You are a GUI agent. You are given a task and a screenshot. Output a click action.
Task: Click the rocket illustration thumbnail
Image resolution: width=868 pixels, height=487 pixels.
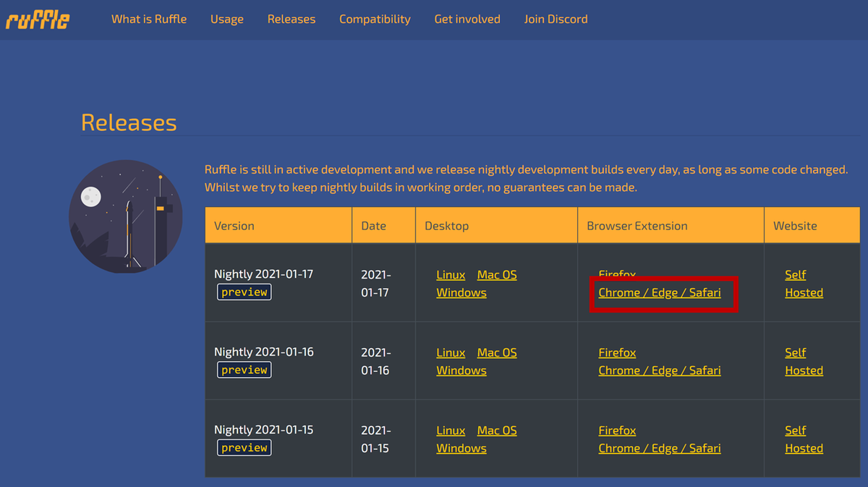[125, 216]
